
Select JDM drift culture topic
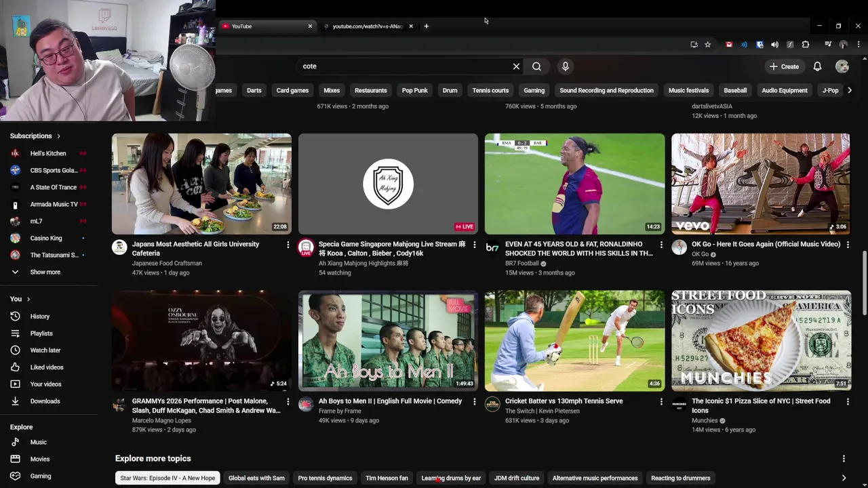[x=517, y=478]
